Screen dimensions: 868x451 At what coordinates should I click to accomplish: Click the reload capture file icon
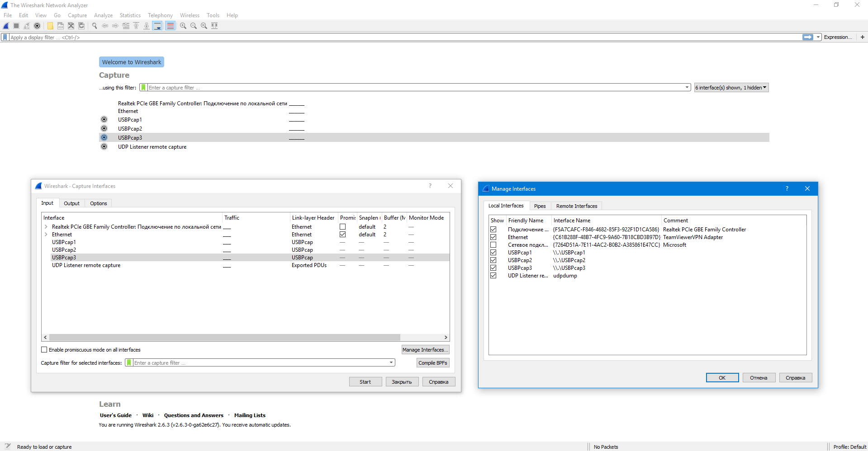pos(81,26)
